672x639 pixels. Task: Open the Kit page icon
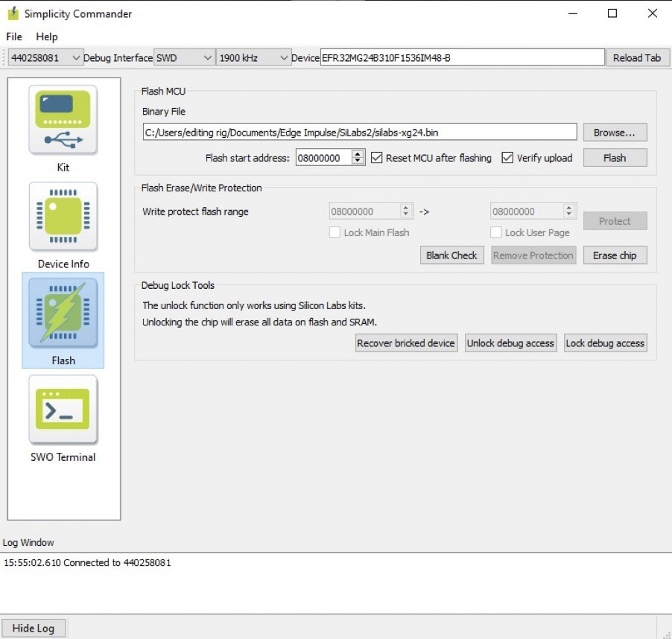[63, 120]
